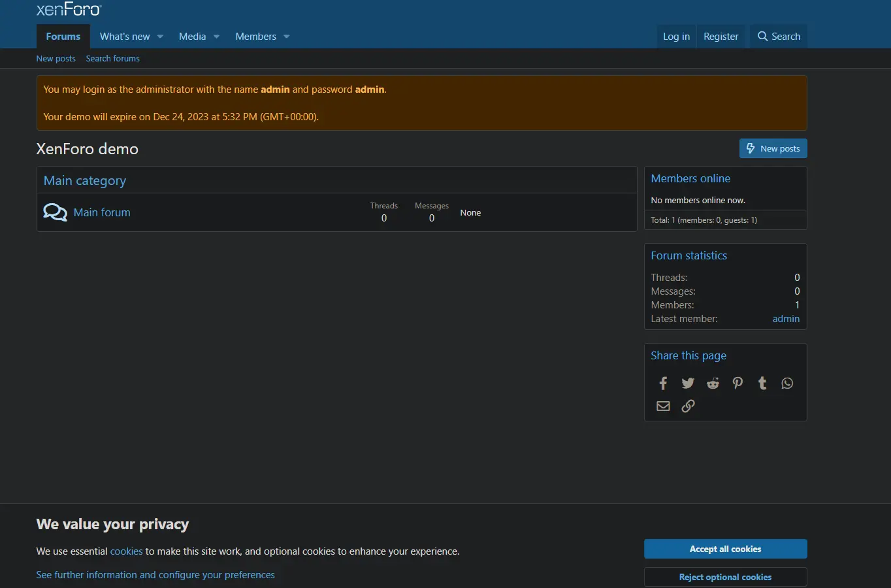
Task: Click the 'Members:' statistics label
Action: 672,305
